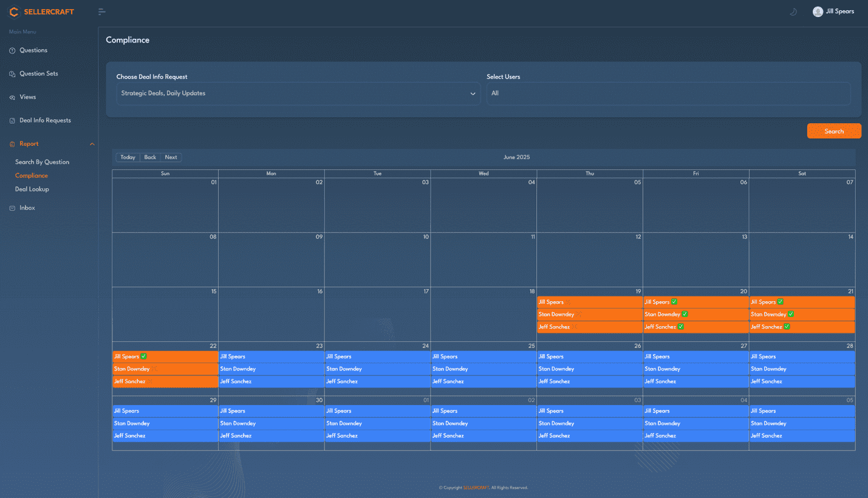The width and height of the screenshot is (868, 498).
Task: Click the orange Search button
Action: point(833,131)
